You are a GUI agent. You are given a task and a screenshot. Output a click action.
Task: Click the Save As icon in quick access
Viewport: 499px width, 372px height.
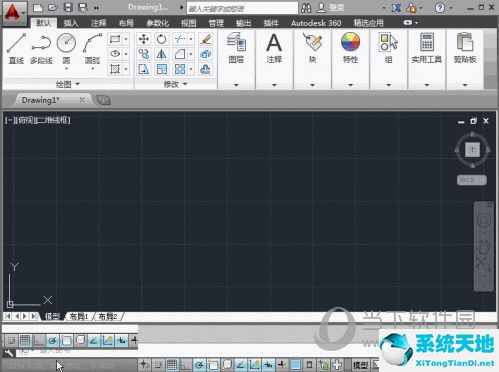pyautogui.click(x=82, y=7)
